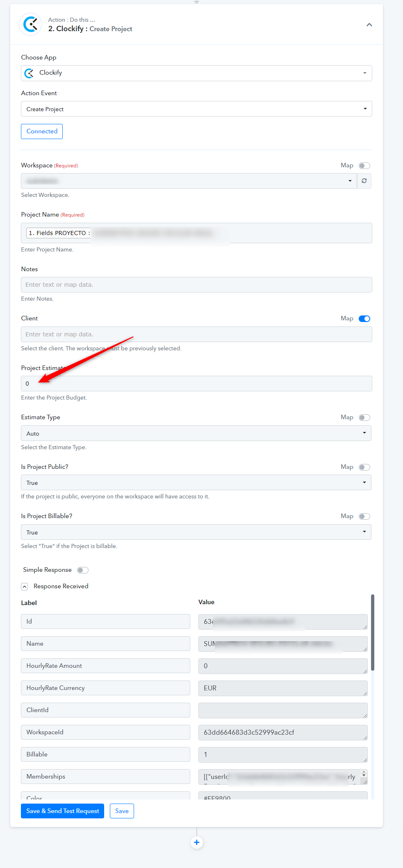This screenshot has height=868, width=403.
Task: Open the Is Project Billable dropdown
Action: pos(196,532)
